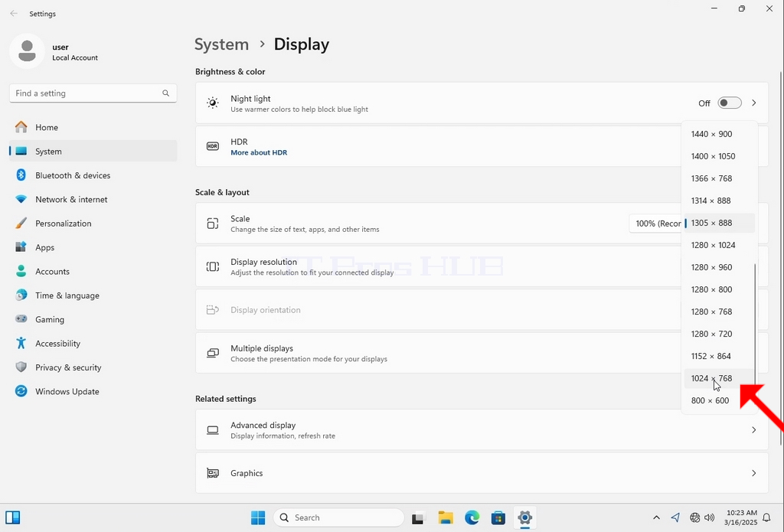Expand Advanced display chevron
The height and width of the screenshot is (532, 784).
pyautogui.click(x=754, y=430)
